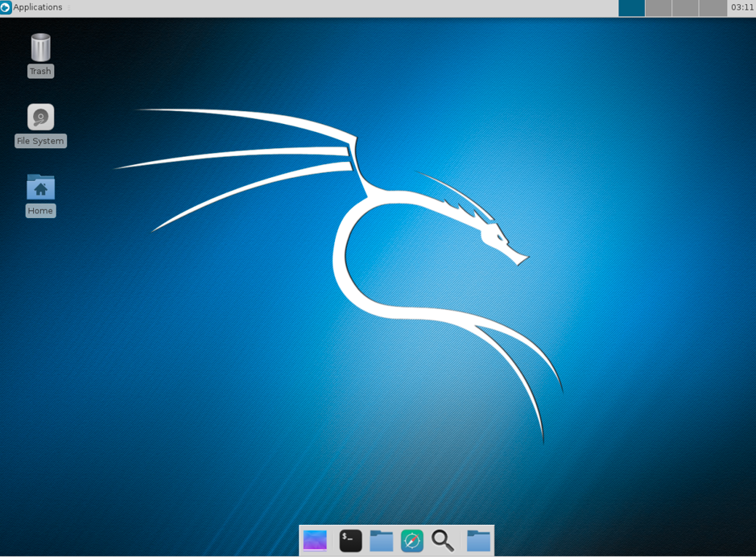
Task: Click the Home text label
Action: tap(40, 211)
